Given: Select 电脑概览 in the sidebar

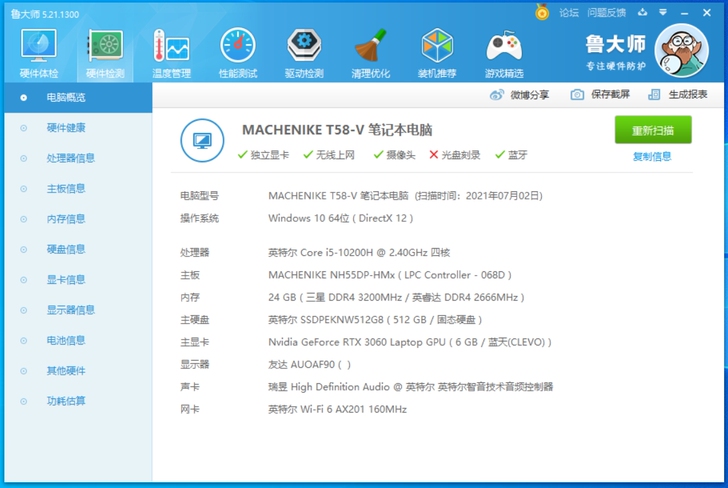Looking at the screenshot, I should click(78, 98).
